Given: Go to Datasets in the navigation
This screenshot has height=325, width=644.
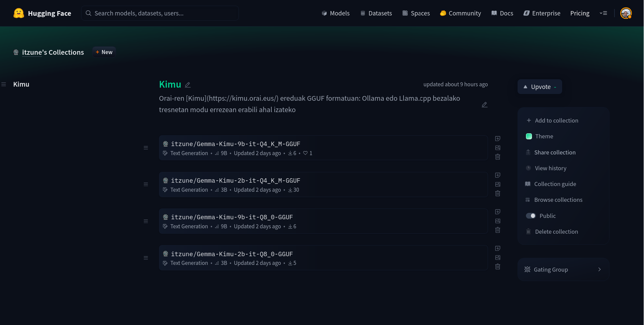Looking at the screenshot, I should click(376, 13).
